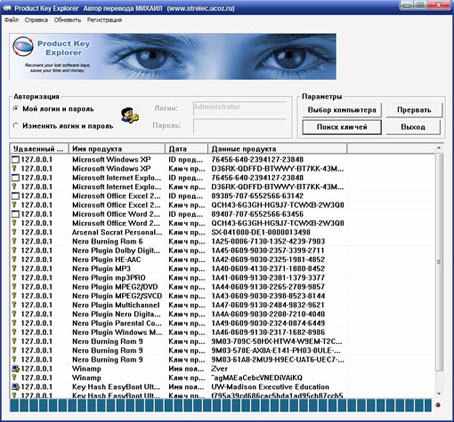
Task: Select the Nero Plugin Nero Digital row name
Action: point(116,314)
